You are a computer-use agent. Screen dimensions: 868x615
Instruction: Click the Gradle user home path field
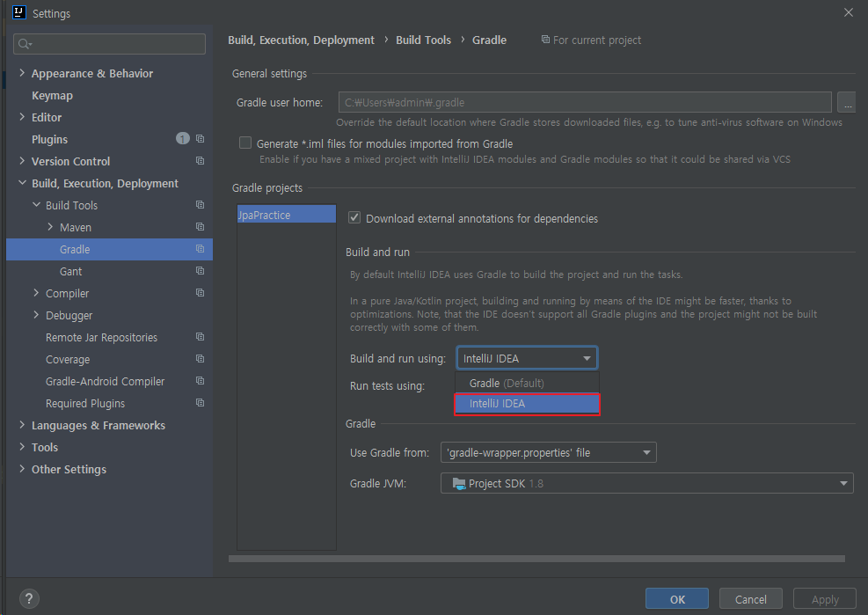[x=585, y=102]
